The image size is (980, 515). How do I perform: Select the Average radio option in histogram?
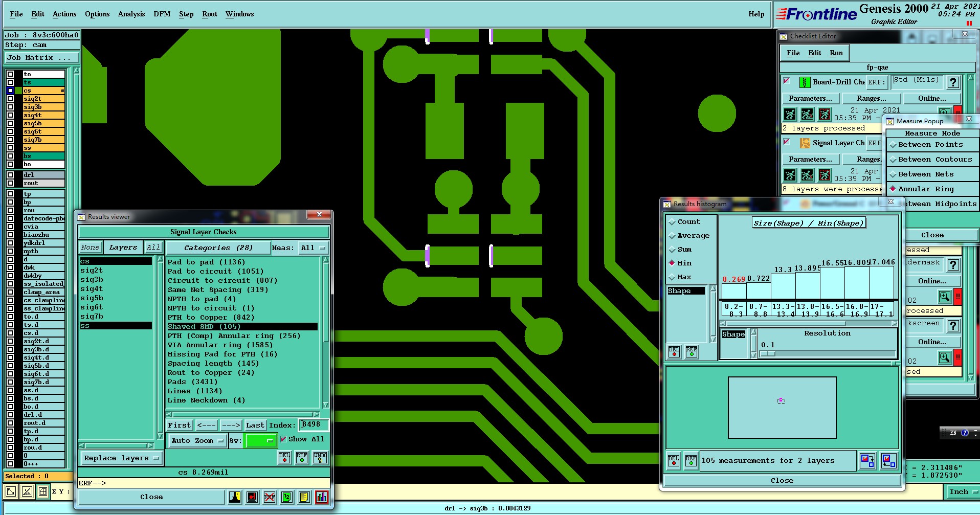[x=672, y=236]
